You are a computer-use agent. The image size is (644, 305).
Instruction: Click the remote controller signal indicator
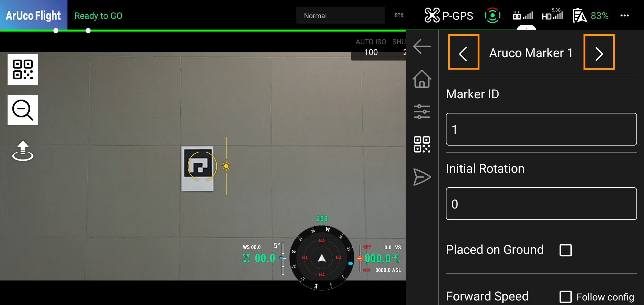click(522, 15)
